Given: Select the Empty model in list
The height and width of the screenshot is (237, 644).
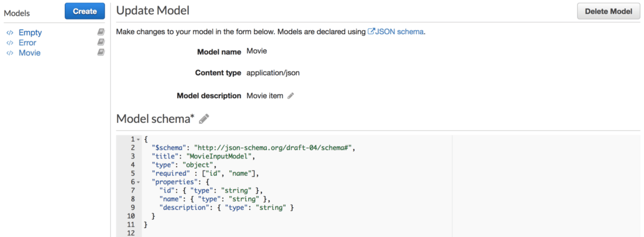Looking at the screenshot, I should [30, 33].
